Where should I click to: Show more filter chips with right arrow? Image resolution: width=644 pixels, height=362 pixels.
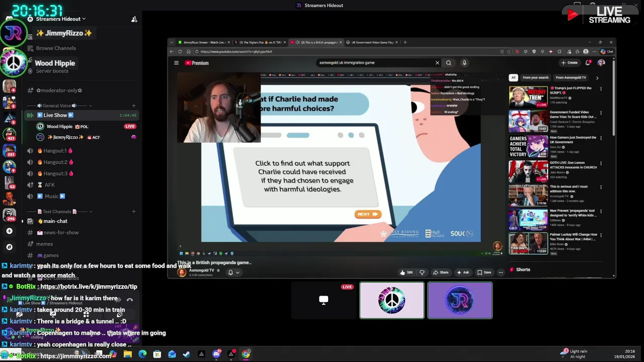[x=597, y=78]
